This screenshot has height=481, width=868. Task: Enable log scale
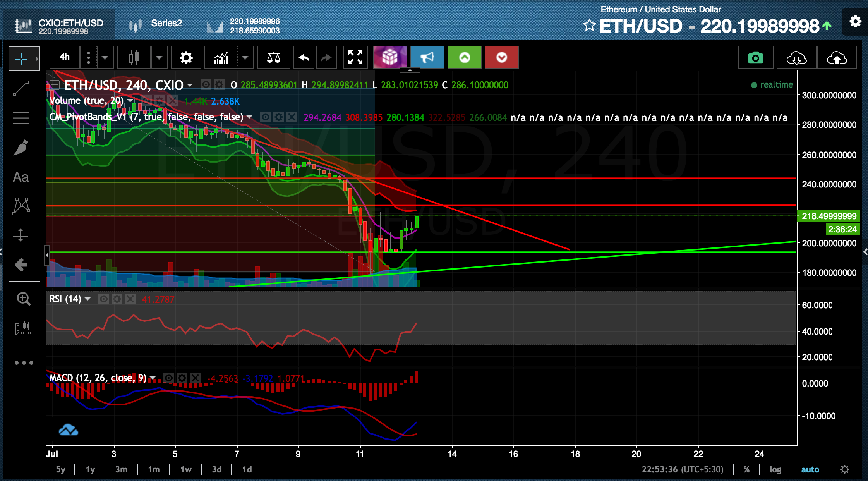point(775,470)
